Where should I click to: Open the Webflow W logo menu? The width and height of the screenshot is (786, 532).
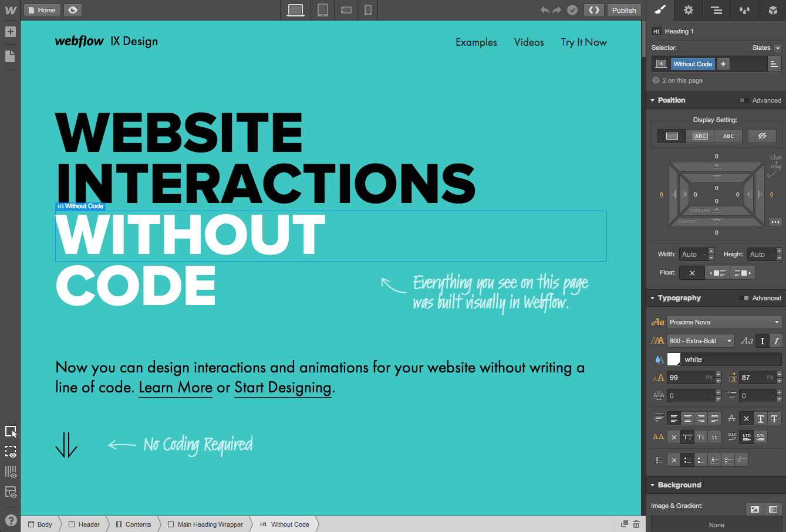pyautogui.click(x=10, y=10)
